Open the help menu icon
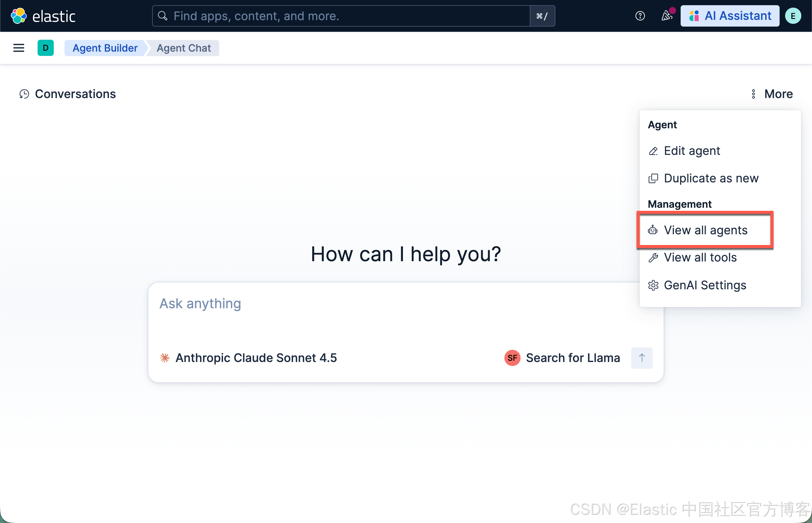 640,16
